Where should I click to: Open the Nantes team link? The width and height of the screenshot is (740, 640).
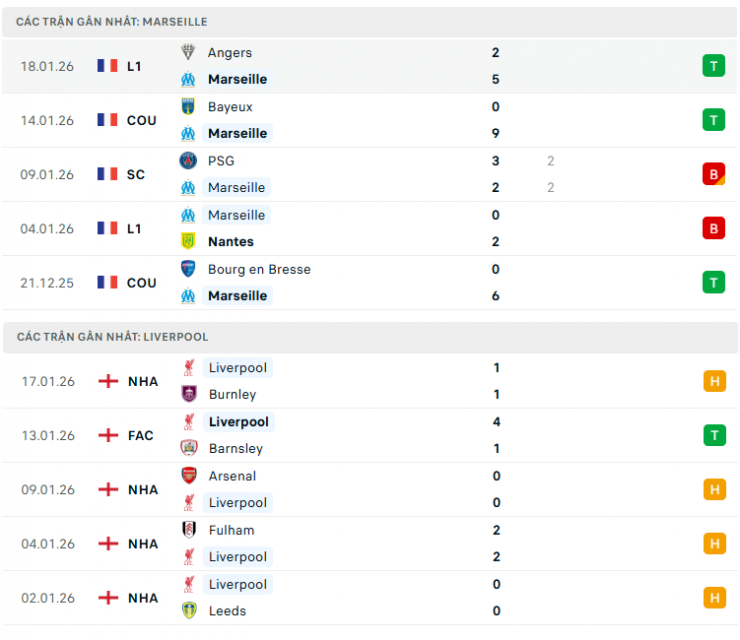coord(230,241)
